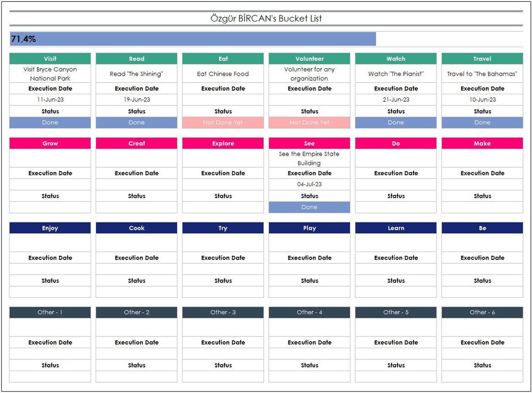
Task: Toggle the Done status under Visit
Action: point(49,122)
